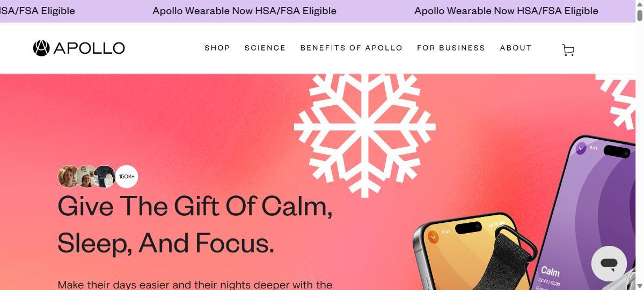Click the Apollo logo emblem

(x=41, y=48)
